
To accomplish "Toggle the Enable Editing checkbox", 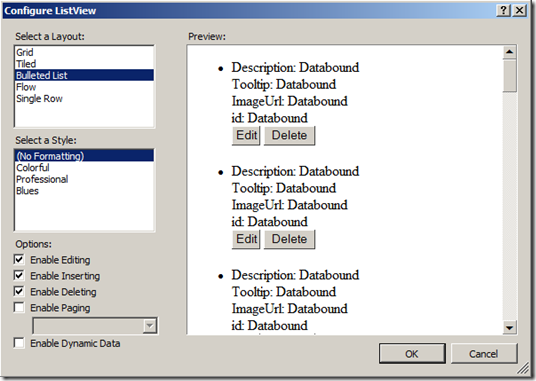I will (x=19, y=259).
